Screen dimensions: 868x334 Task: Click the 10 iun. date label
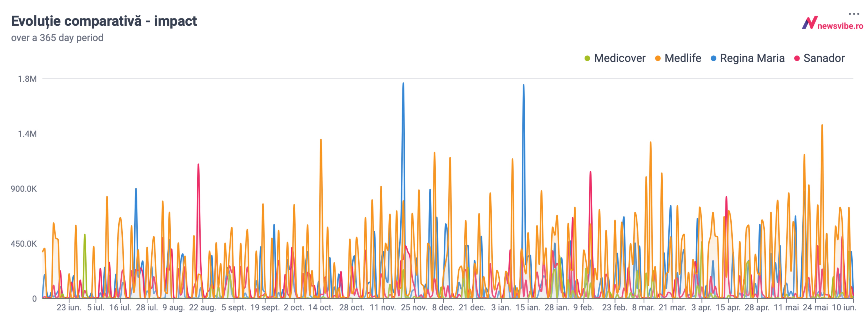[x=844, y=307]
